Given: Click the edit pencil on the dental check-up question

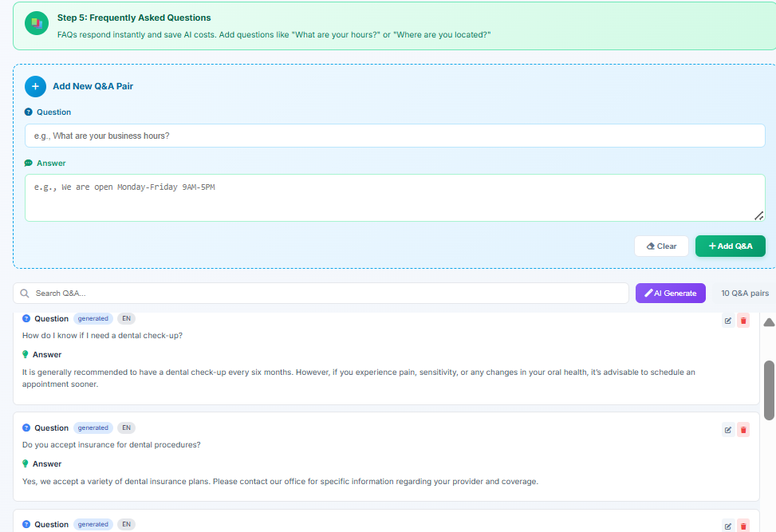Looking at the screenshot, I should click(x=727, y=320).
